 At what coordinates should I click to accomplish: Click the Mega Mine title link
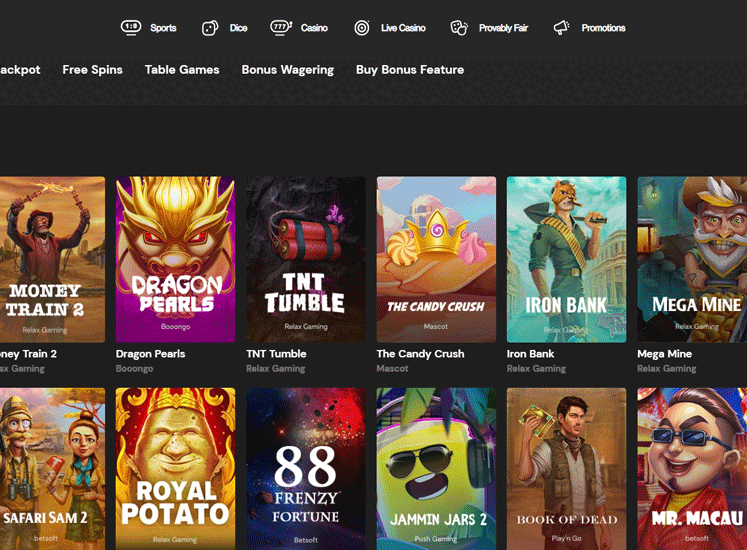(666, 354)
